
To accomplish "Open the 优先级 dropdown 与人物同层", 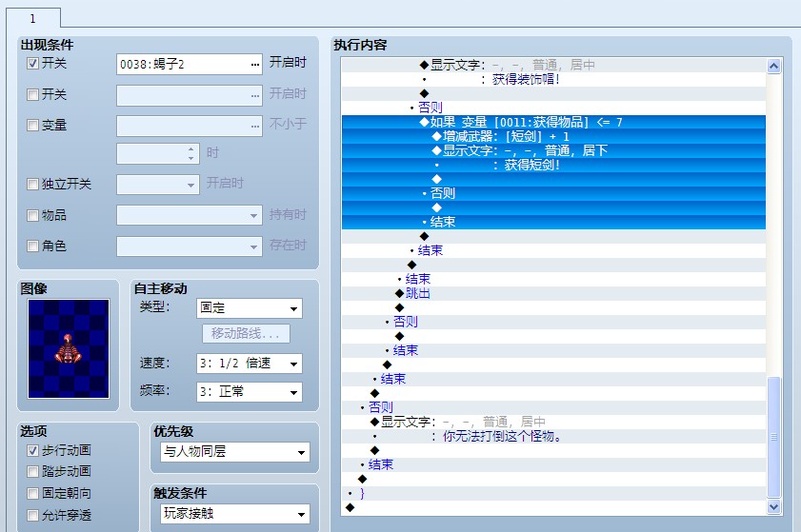I will [x=235, y=452].
